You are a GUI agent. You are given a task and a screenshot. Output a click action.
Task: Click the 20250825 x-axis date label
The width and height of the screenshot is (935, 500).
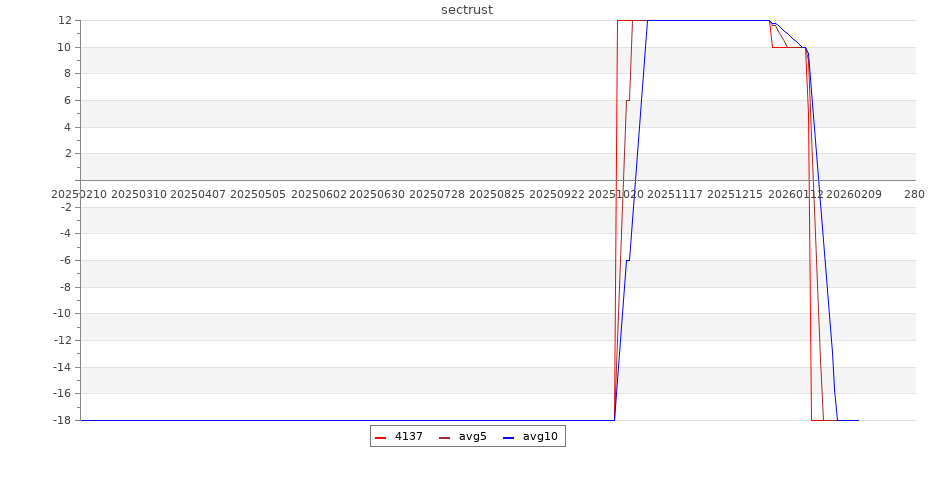(x=496, y=194)
